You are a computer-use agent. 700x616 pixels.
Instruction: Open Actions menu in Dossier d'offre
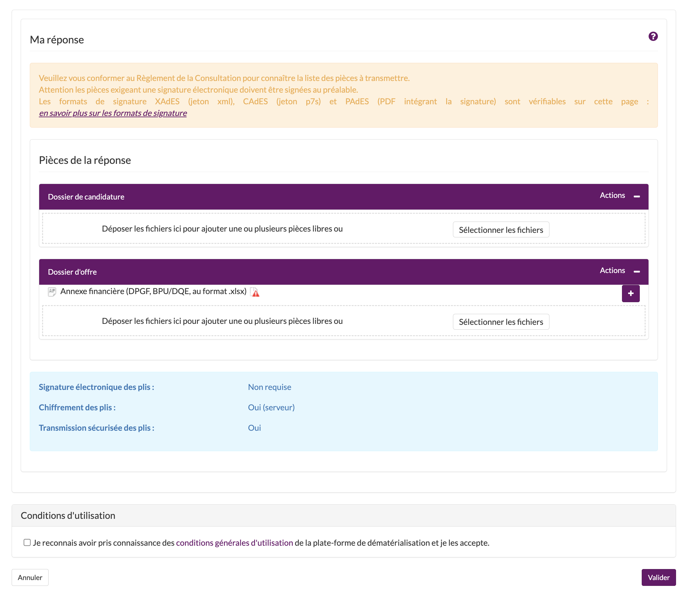pyautogui.click(x=612, y=270)
